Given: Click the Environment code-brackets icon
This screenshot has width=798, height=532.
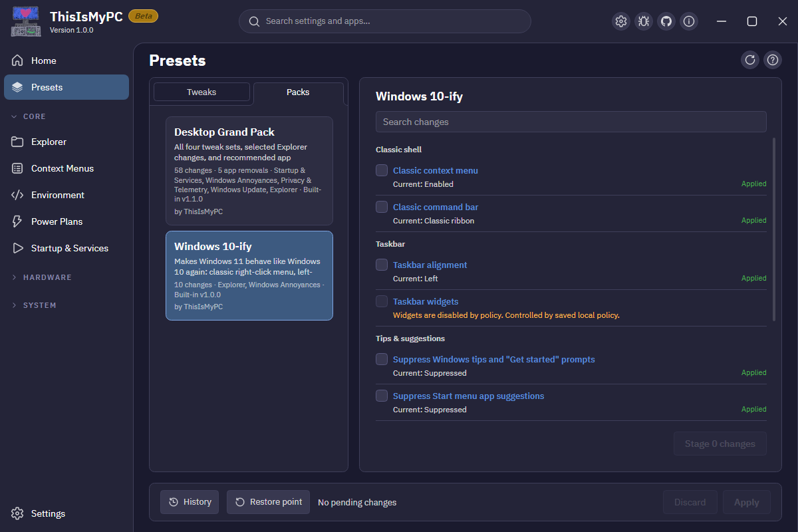Looking at the screenshot, I should [x=18, y=195].
